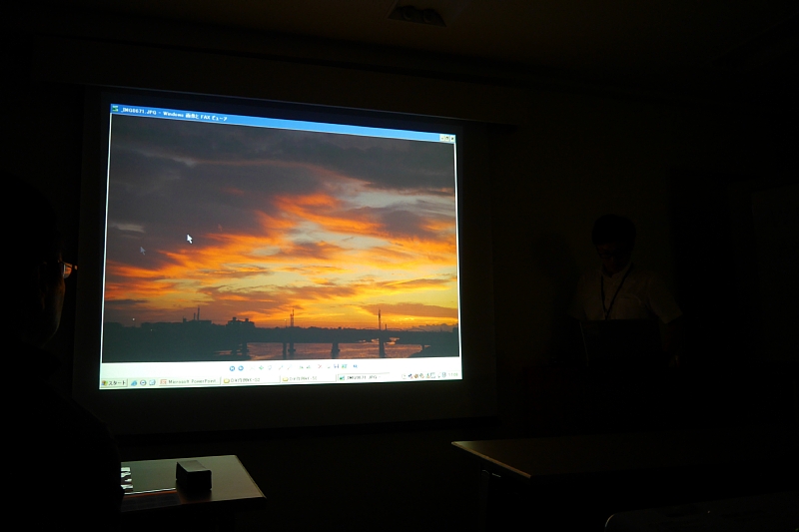Viewport: 799px width, 532px height.
Task: Maximize the picture viewer window
Action: coord(444,137)
